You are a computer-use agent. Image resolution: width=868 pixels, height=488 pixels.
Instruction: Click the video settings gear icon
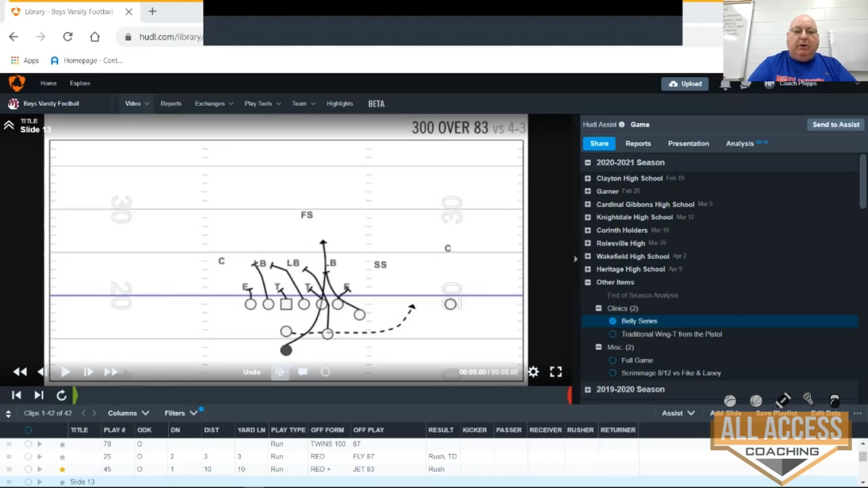click(534, 371)
